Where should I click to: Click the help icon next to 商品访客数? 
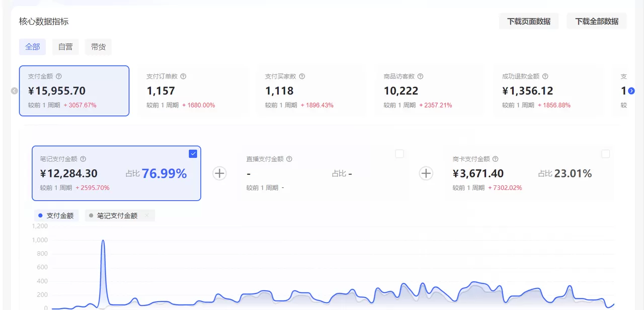(420, 76)
